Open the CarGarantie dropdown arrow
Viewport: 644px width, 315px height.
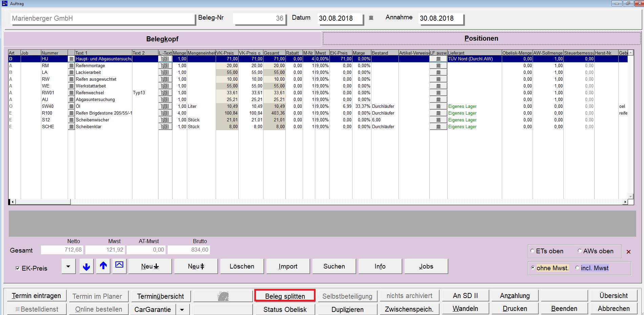point(182,310)
